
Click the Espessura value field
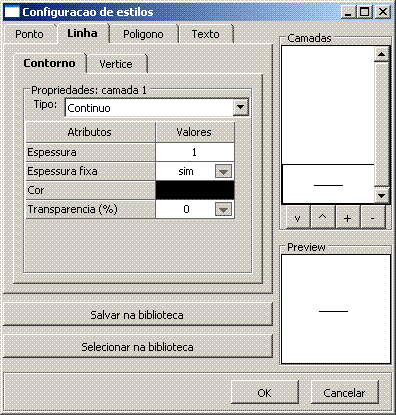[x=195, y=152]
